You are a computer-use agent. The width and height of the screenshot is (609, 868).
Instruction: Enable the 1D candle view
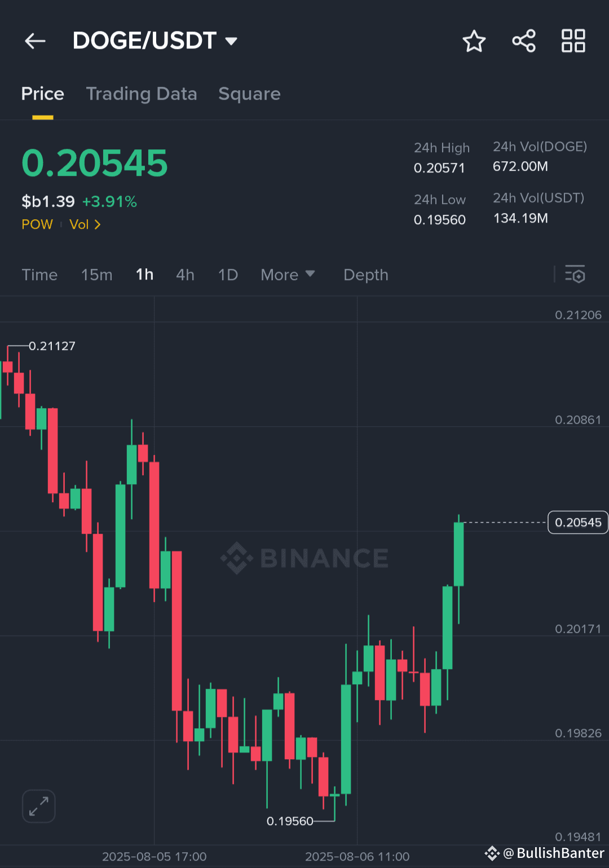pyautogui.click(x=228, y=274)
